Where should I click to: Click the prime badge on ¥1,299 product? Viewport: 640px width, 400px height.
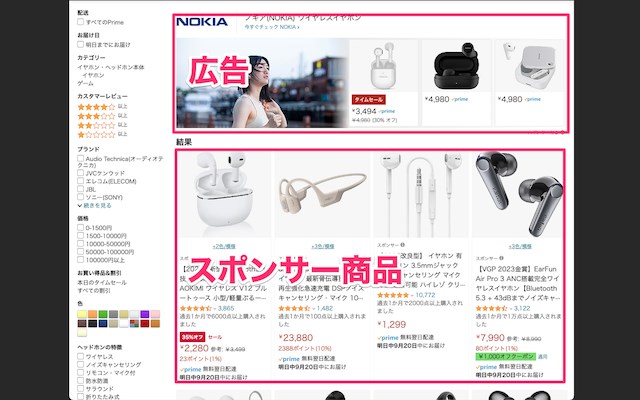click(388, 338)
